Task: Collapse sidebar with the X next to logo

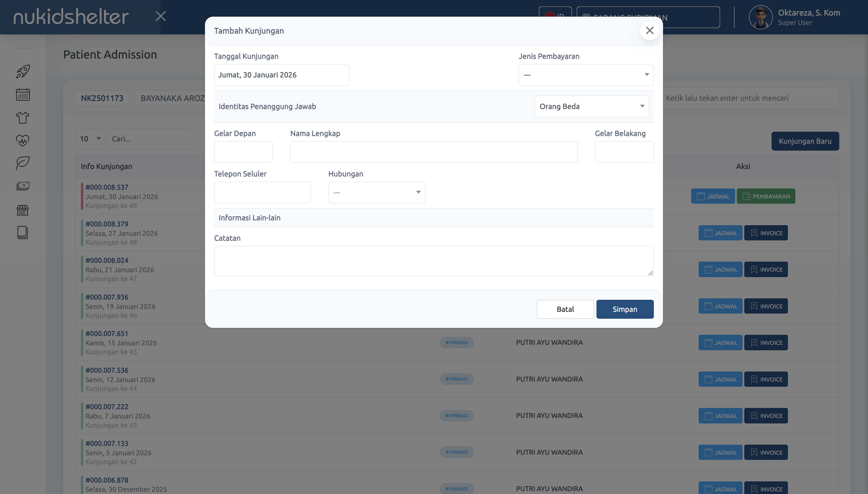Action: pyautogui.click(x=160, y=16)
